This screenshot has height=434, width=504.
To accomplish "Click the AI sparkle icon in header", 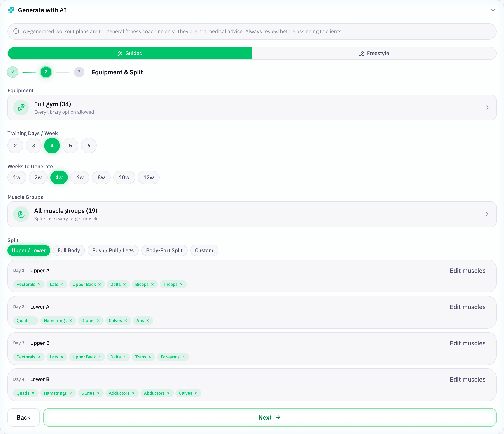I will (11, 10).
